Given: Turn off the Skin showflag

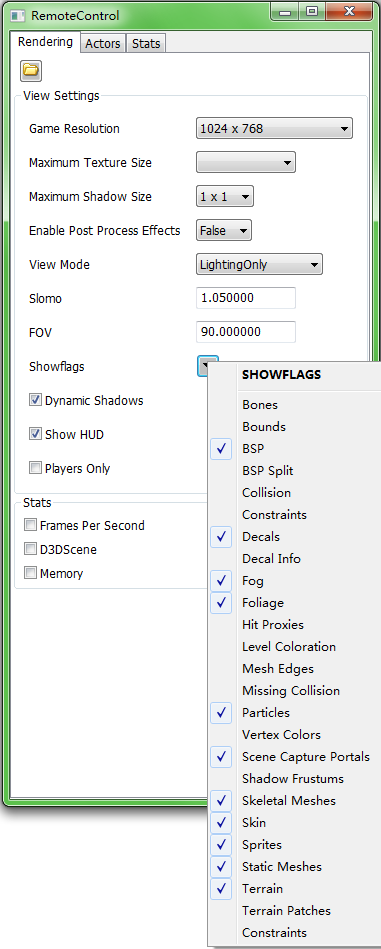Looking at the screenshot, I should point(295,823).
